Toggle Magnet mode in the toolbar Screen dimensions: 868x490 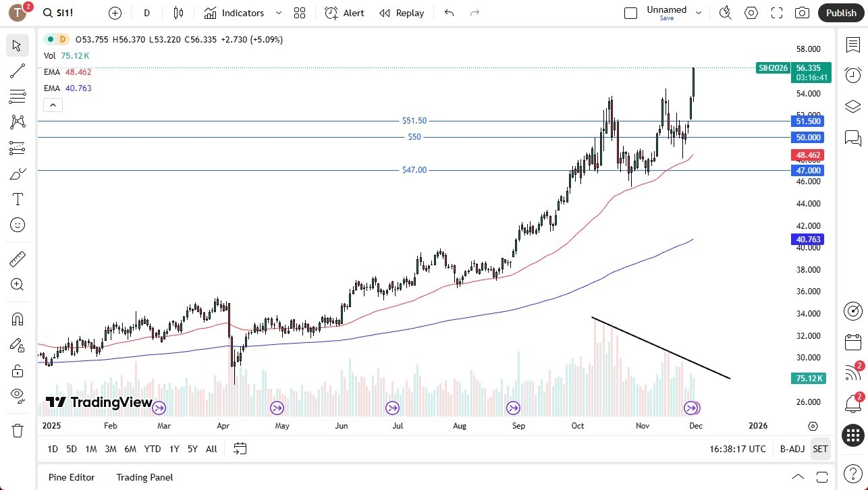click(x=17, y=319)
